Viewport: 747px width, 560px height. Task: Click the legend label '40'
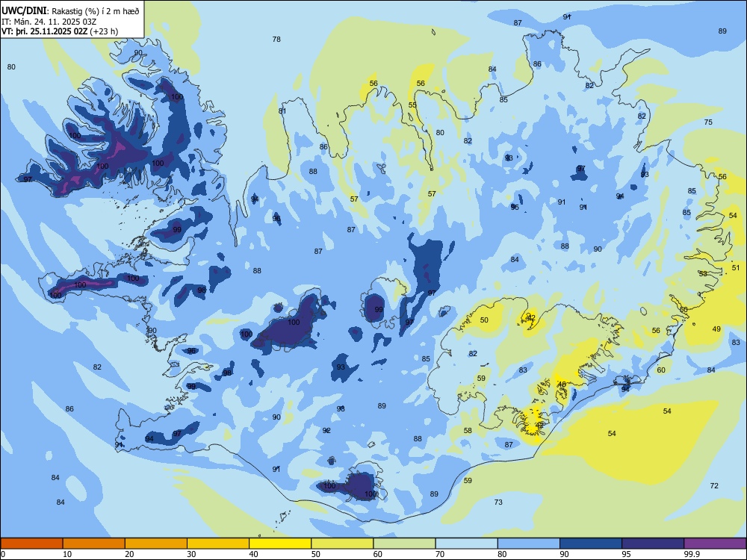tap(253, 554)
